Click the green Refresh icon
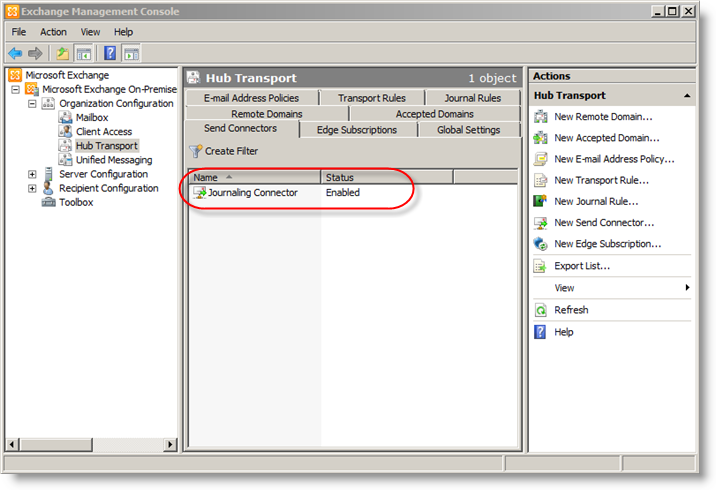The image size is (716, 490). point(541,310)
